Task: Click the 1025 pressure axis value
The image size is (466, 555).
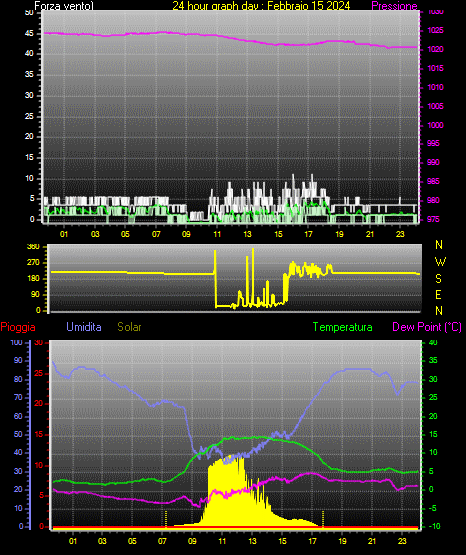Action: click(x=435, y=30)
